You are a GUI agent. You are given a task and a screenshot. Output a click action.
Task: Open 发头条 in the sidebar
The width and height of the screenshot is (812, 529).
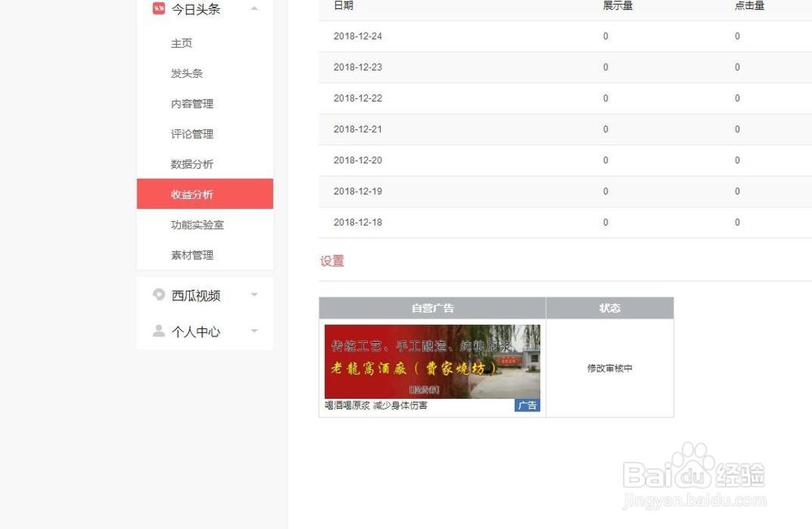click(187, 74)
